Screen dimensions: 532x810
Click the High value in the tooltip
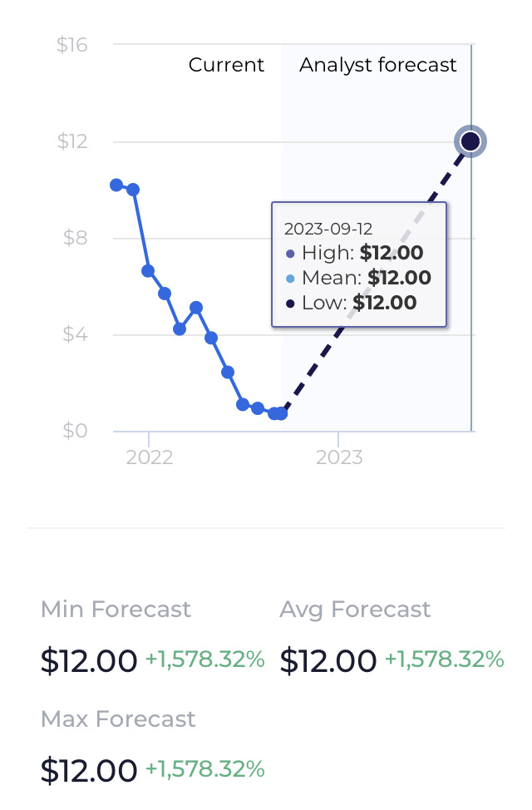point(392,253)
